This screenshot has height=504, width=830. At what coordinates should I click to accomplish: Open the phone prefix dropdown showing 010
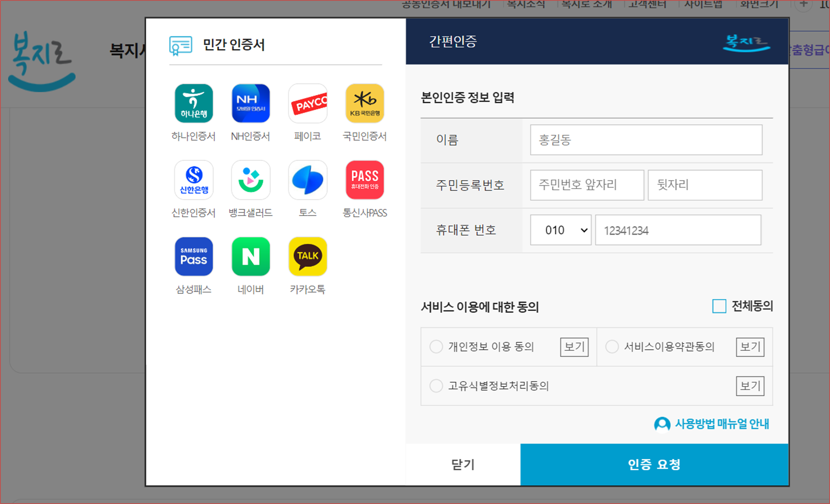[x=560, y=230]
